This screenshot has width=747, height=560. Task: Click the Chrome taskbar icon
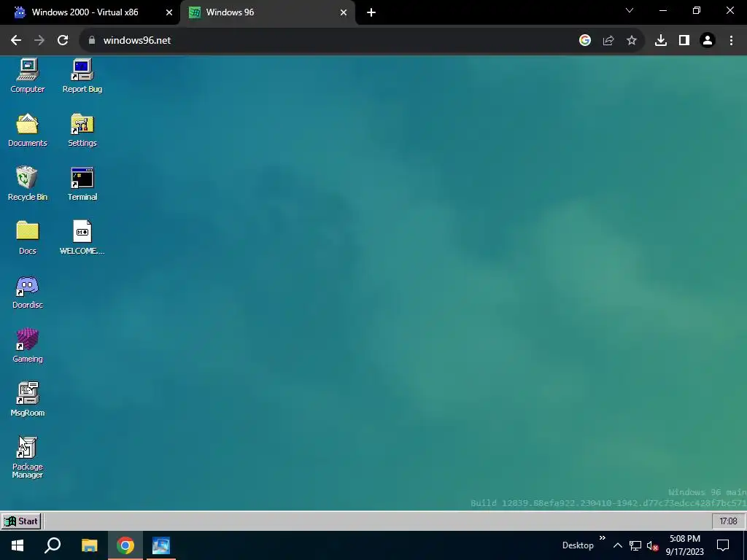tap(125, 545)
